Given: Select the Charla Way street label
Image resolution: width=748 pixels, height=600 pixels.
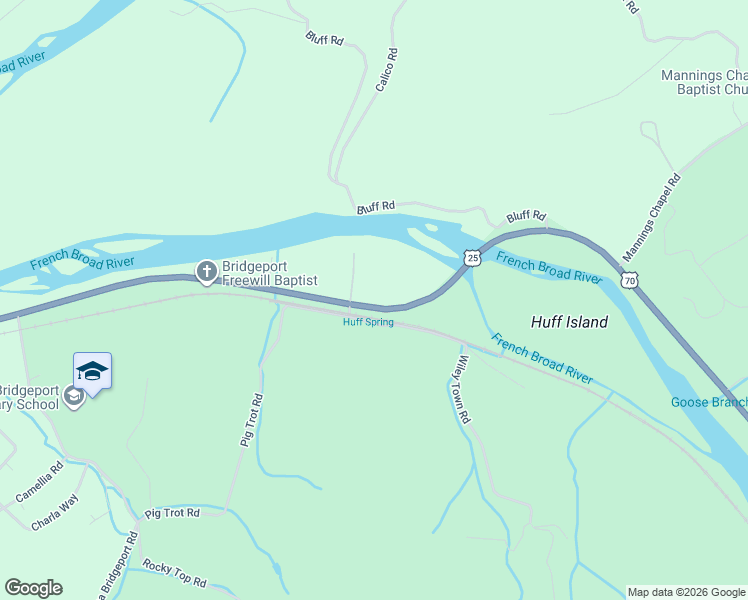Looking at the screenshot, I should pyautogui.click(x=54, y=512).
